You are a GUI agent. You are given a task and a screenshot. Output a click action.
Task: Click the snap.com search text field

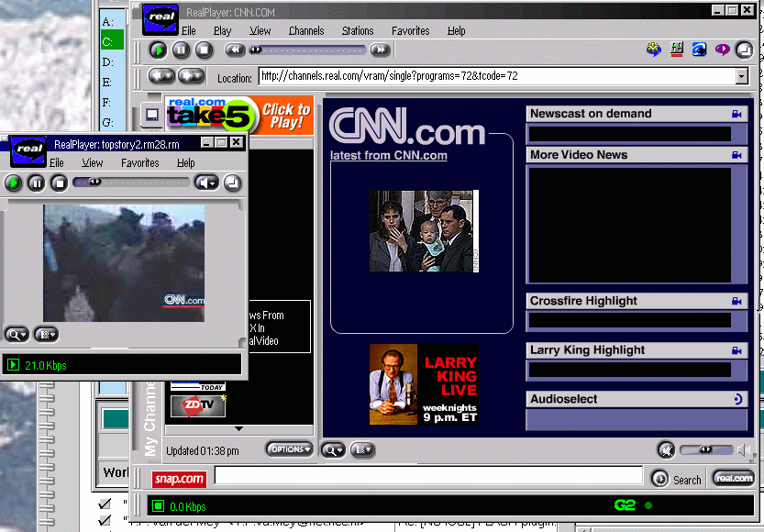(429, 475)
